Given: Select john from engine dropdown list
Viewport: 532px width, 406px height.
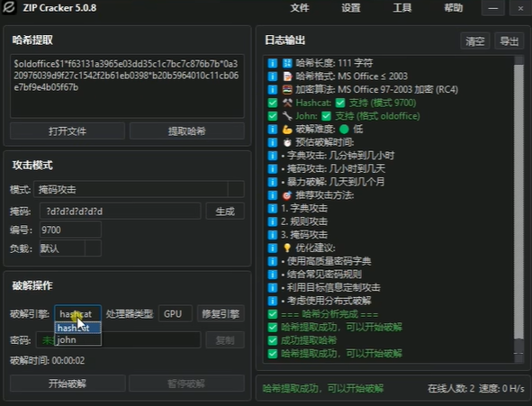Looking at the screenshot, I should (x=78, y=340).
